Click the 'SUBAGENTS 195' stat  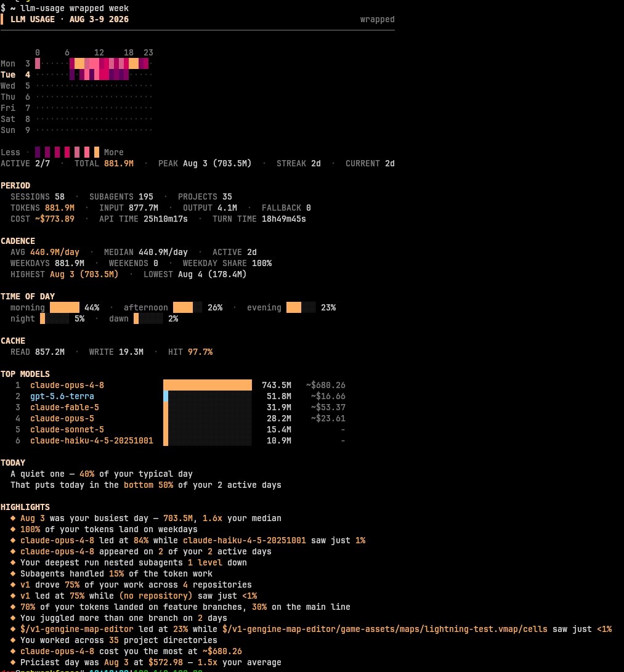point(121,196)
